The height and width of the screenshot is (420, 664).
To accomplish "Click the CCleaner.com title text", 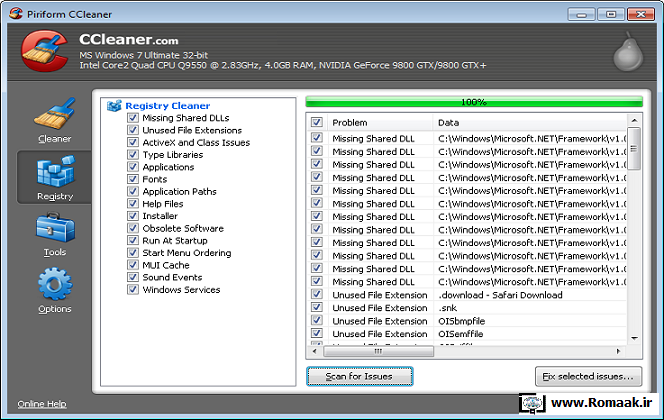I will (x=129, y=40).
